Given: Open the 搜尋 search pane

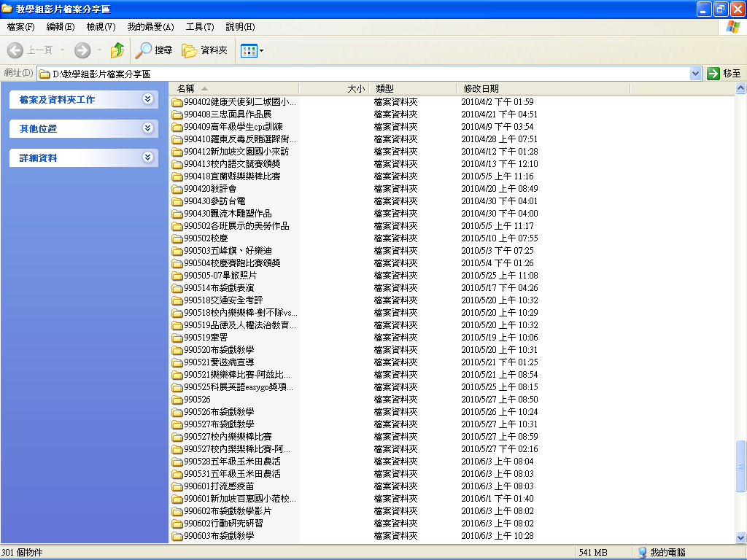Looking at the screenshot, I should (x=154, y=50).
